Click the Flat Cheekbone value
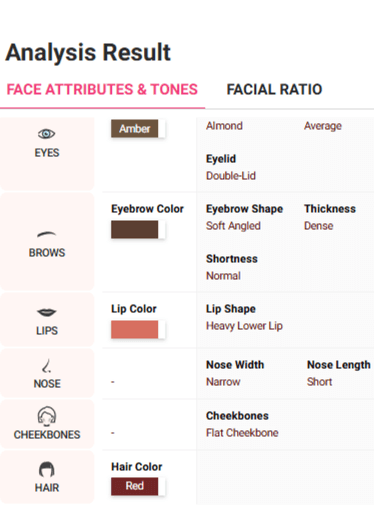This screenshot has width=374, height=506. pos(242,433)
